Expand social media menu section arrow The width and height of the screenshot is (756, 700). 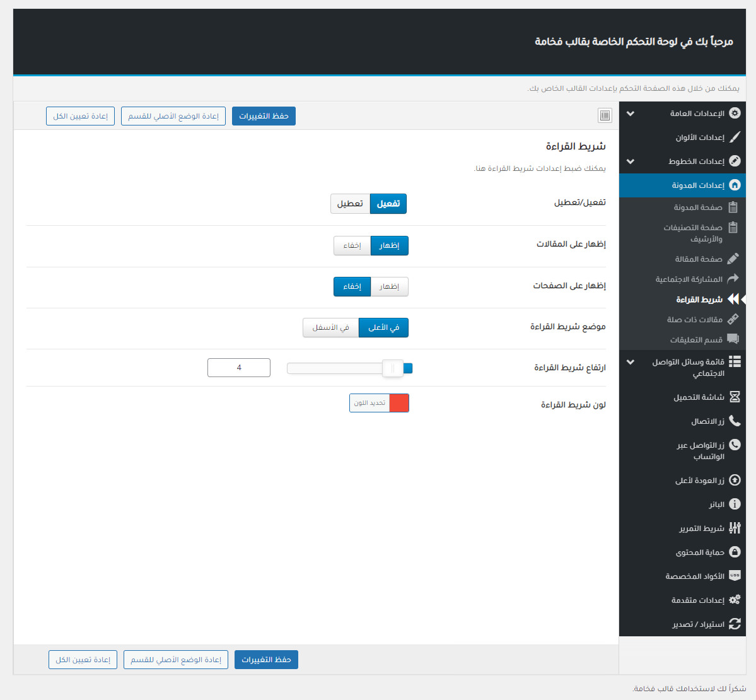pos(631,362)
